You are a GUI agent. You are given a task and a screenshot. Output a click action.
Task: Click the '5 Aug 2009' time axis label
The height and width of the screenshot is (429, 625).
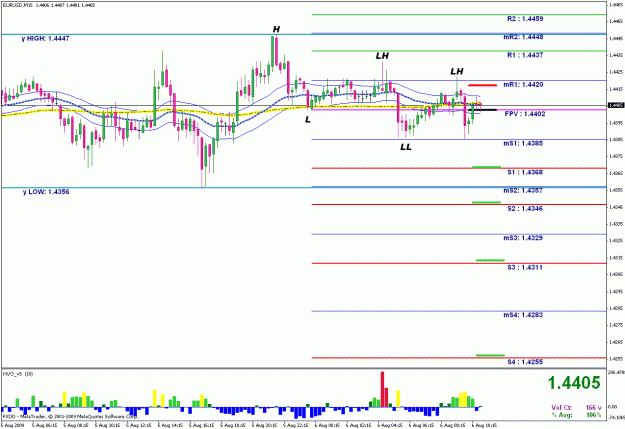(12, 425)
